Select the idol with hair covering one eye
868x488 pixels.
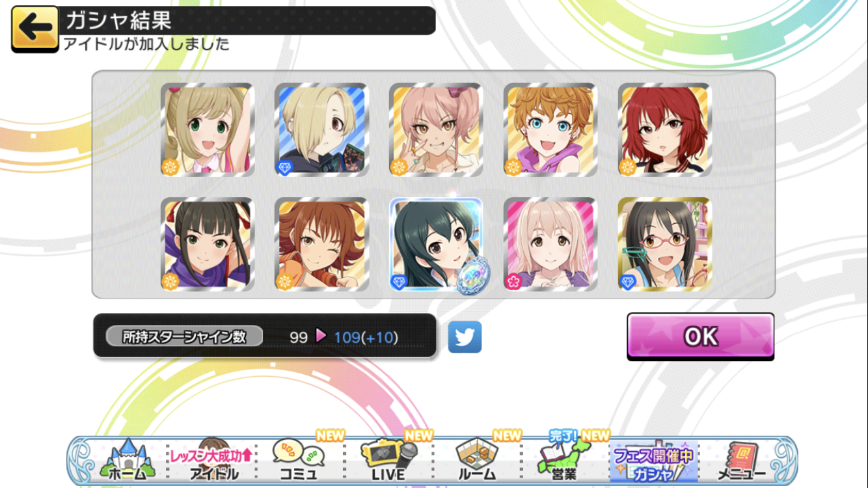pos(322,130)
